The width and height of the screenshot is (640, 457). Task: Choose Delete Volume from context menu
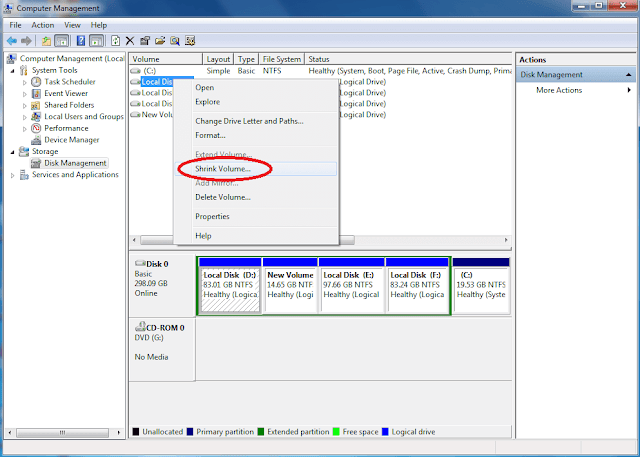256,197
